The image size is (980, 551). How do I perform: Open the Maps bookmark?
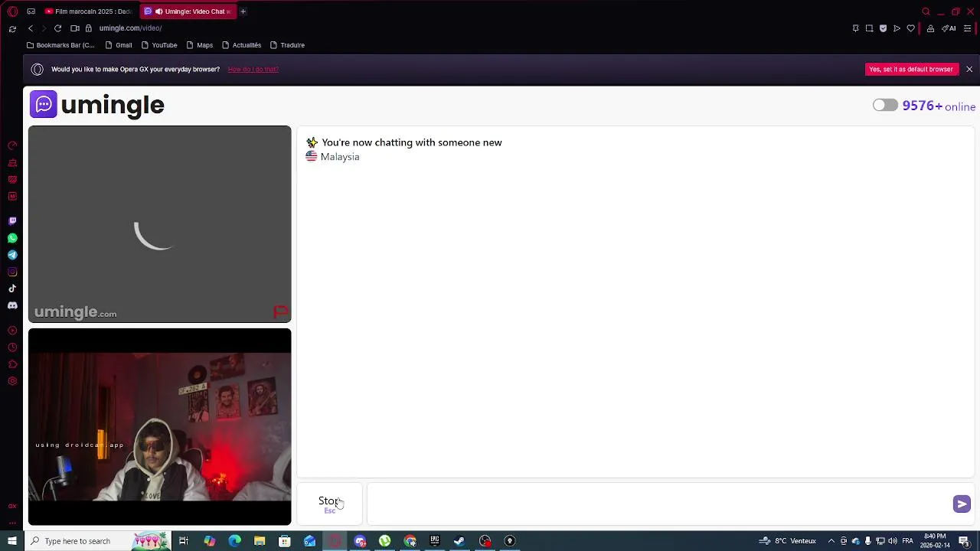[199, 45]
